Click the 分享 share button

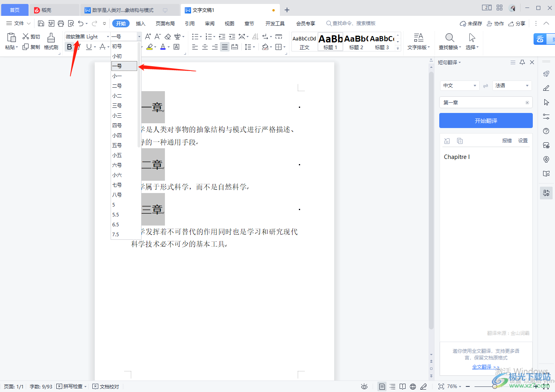[x=517, y=23]
